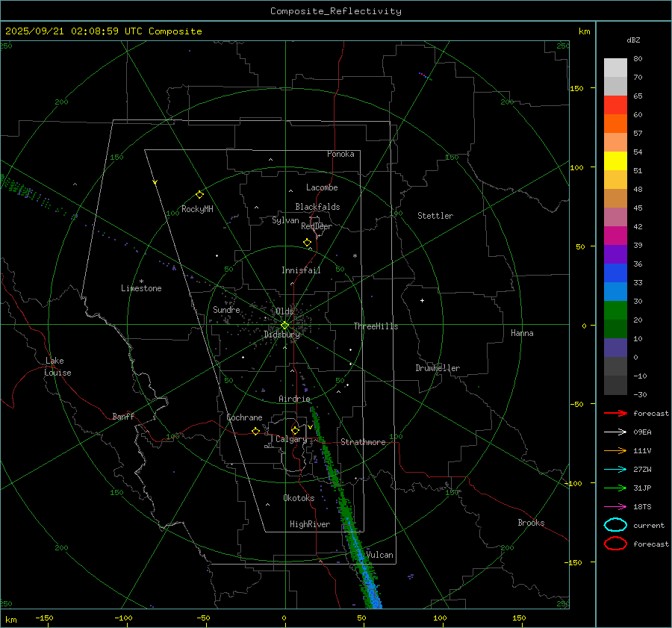Click the UTC Composite timestamp label
Screen dimensions: 672x628
[x=103, y=31]
